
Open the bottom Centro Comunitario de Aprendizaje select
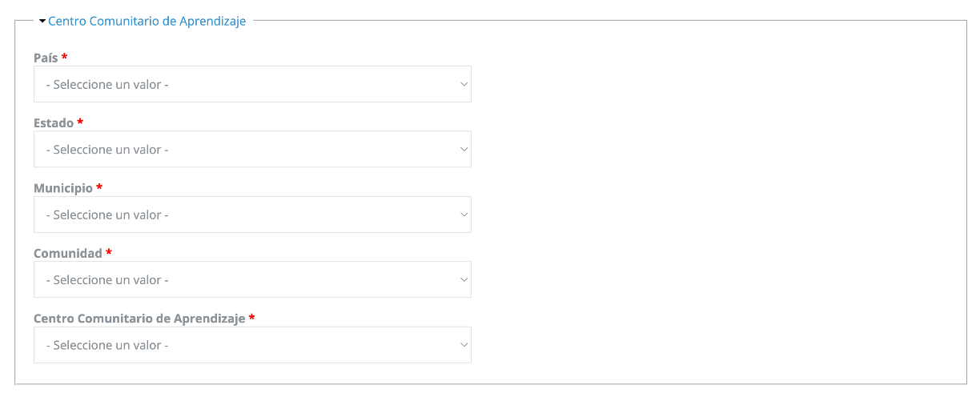click(252, 345)
